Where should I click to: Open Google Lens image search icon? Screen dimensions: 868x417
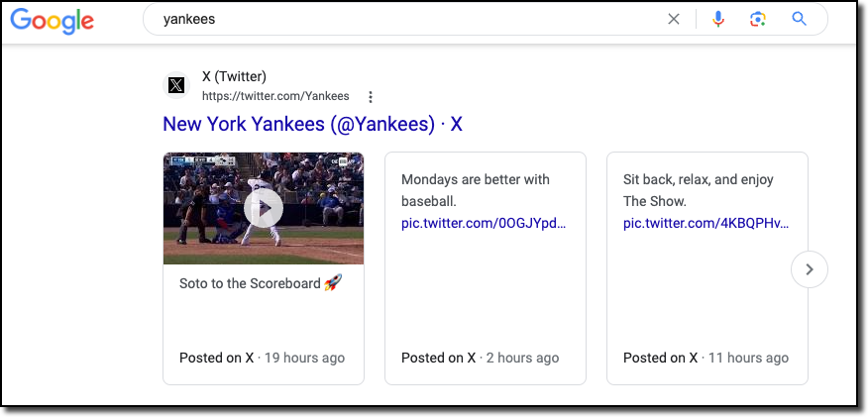click(757, 20)
